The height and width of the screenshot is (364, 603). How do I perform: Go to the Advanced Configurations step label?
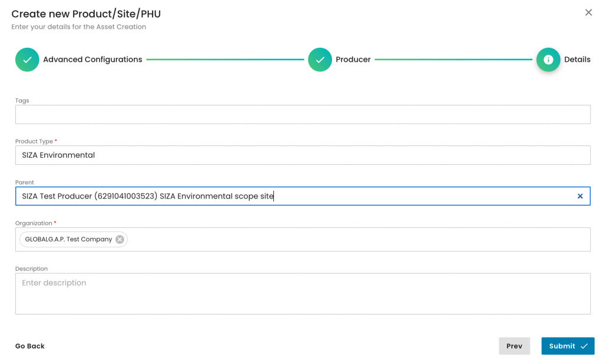point(92,59)
